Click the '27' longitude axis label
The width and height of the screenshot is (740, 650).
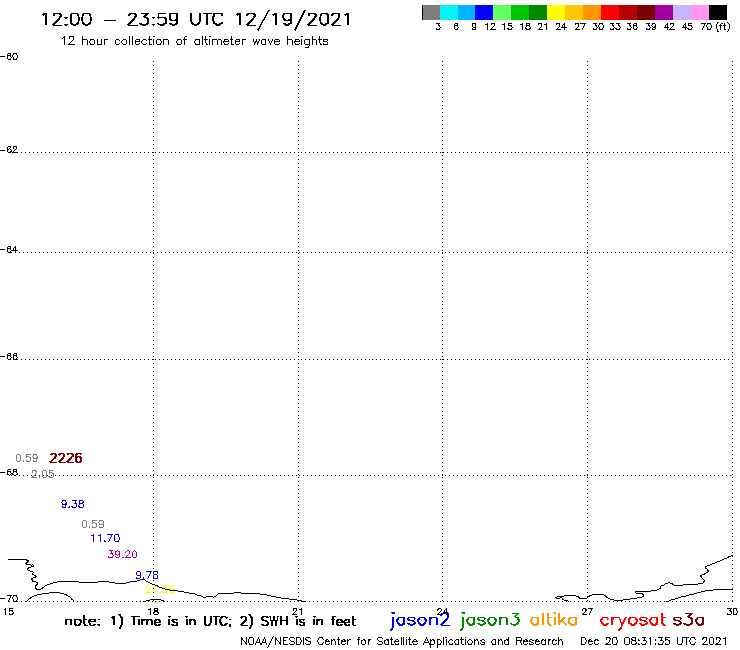point(587,612)
